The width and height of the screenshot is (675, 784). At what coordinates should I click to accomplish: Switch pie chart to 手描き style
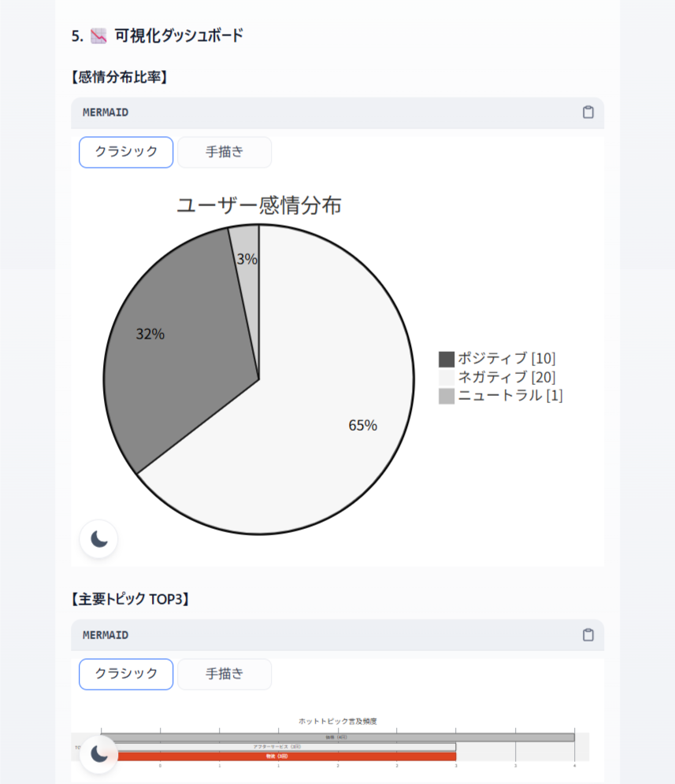[224, 152]
